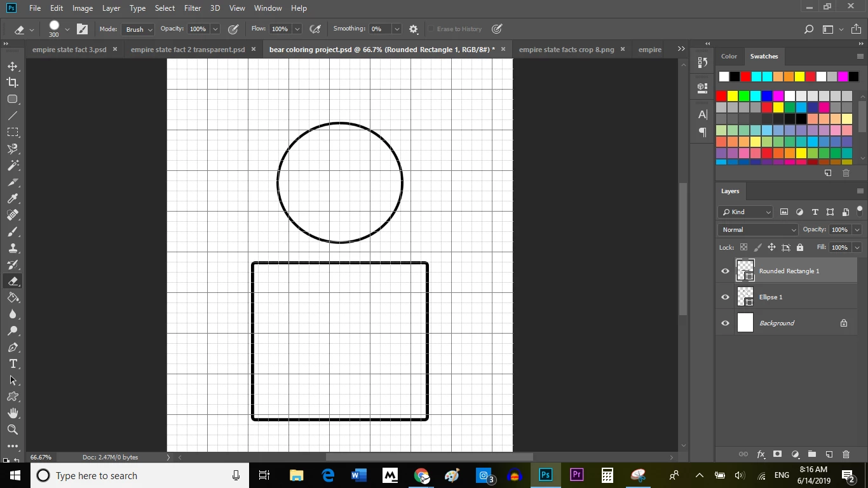Select the Rectangular Marquee tool
The image size is (868, 488).
tap(13, 132)
